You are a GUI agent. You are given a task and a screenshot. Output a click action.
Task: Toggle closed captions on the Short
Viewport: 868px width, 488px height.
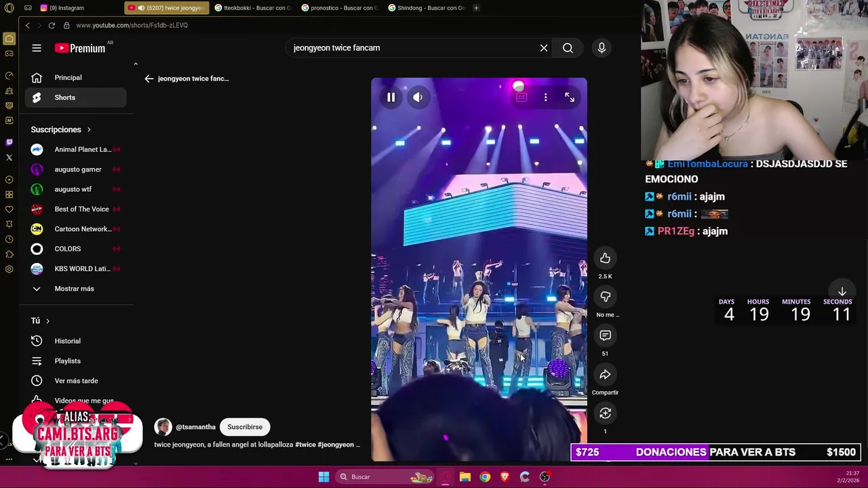[x=521, y=98]
